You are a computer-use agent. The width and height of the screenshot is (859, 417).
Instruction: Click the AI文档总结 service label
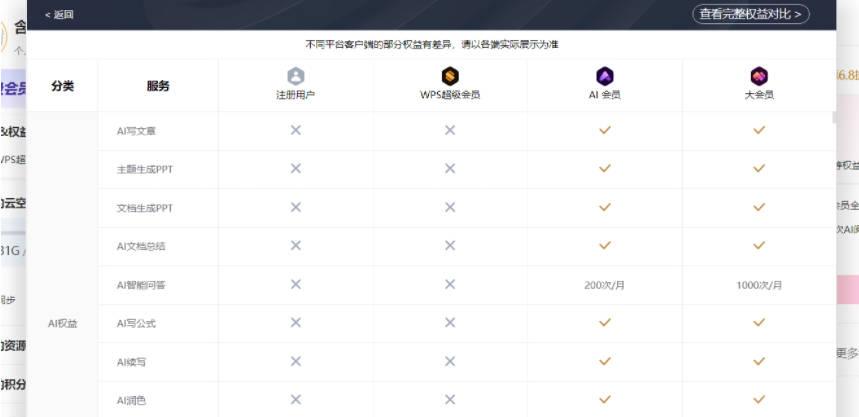140,247
